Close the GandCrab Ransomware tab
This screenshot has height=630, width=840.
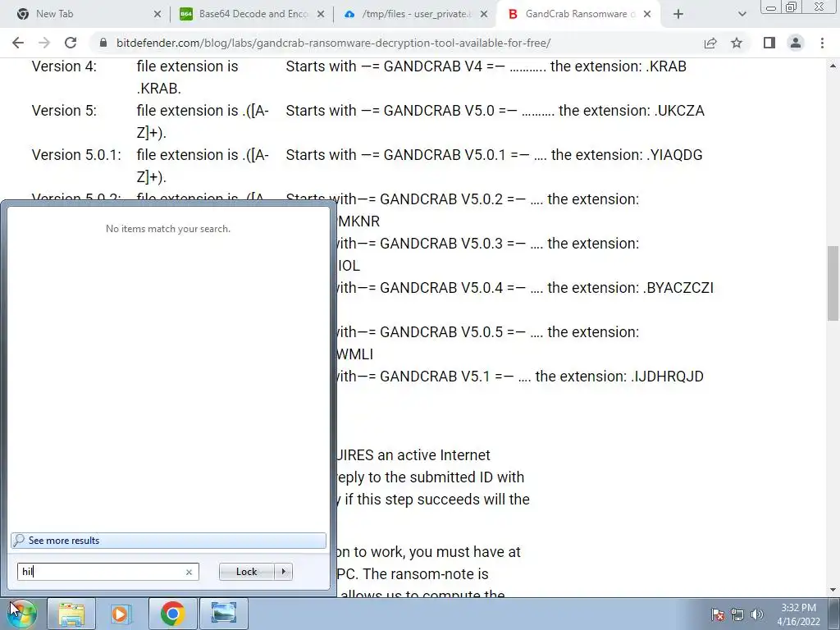pyautogui.click(x=647, y=15)
